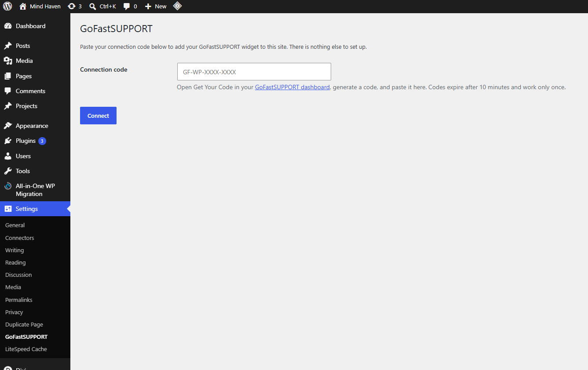Open Discussion settings submenu
Screen dimensions: 588x370
[18, 275]
